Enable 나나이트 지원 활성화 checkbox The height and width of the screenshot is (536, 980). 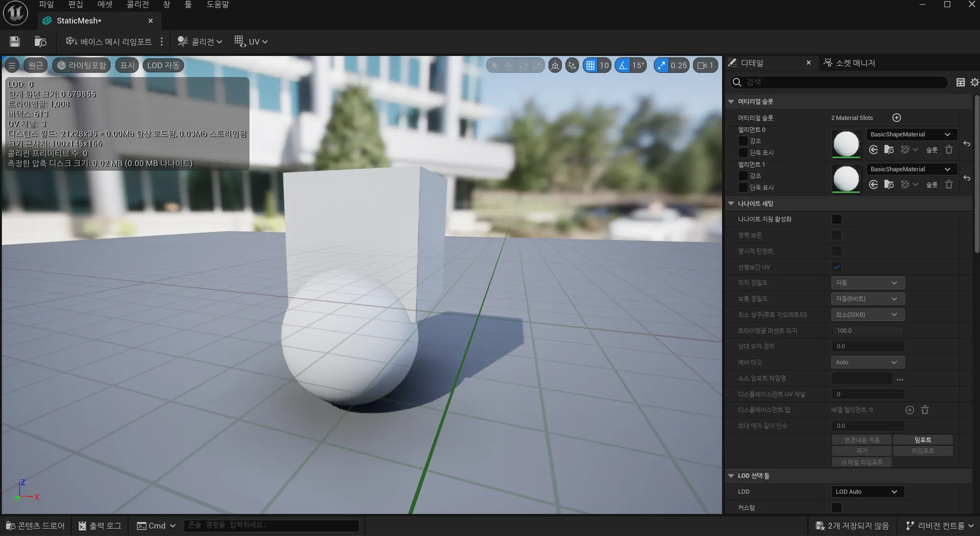(x=836, y=219)
